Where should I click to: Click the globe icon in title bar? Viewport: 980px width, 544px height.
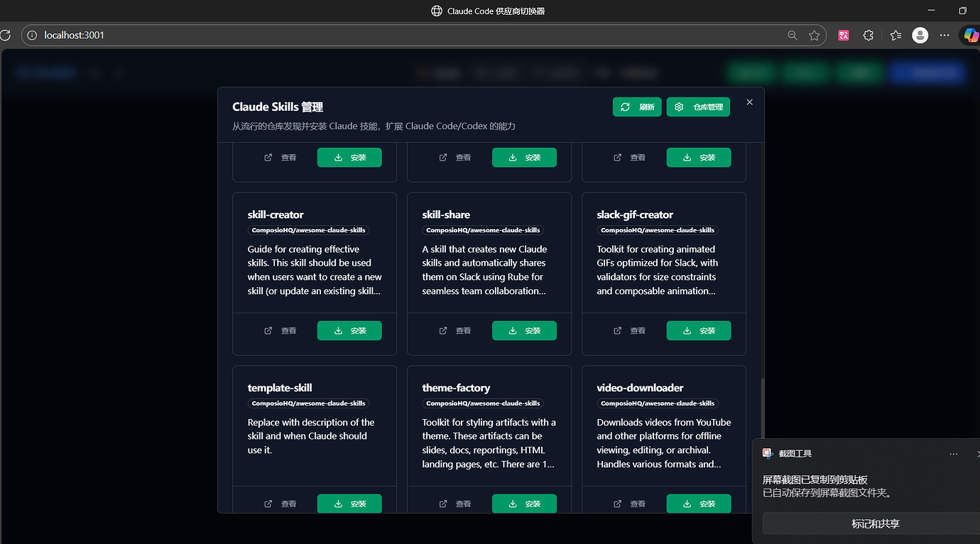pyautogui.click(x=437, y=11)
